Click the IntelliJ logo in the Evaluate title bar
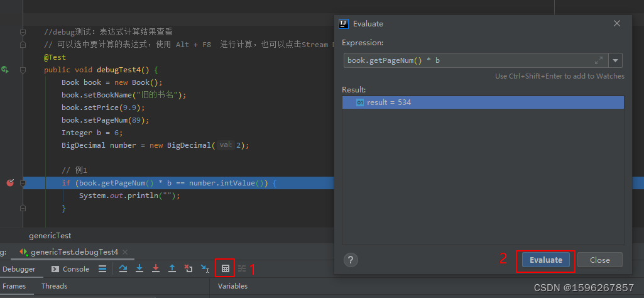644x298 pixels. (343, 24)
